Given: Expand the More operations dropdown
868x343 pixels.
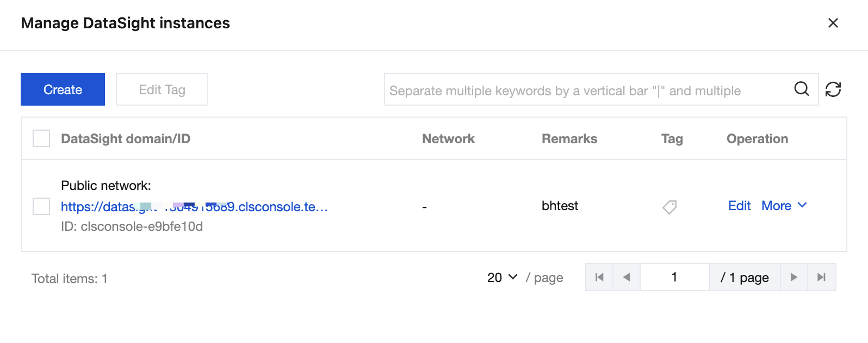Looking at the screenshot, I should coord(784,206).
